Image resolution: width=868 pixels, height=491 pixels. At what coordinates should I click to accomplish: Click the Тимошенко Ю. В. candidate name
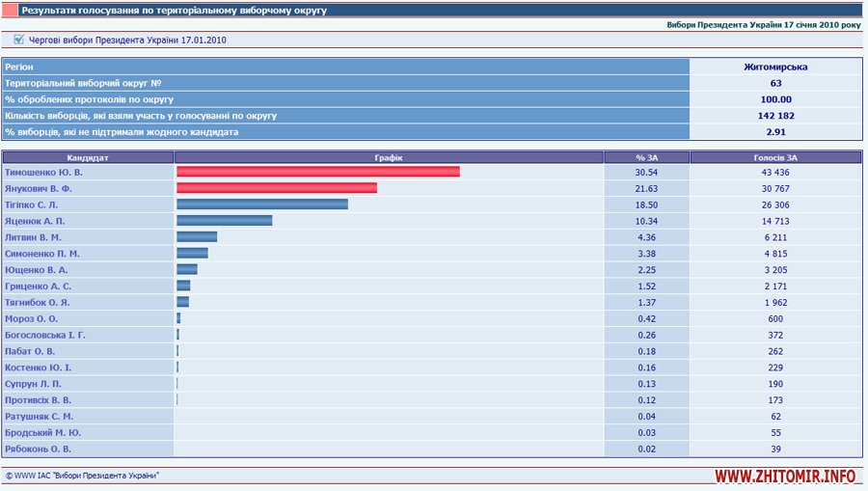point(43,172)
